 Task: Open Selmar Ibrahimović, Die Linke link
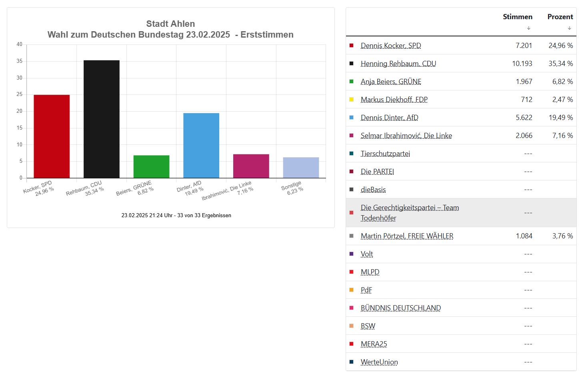pos(406,136)
